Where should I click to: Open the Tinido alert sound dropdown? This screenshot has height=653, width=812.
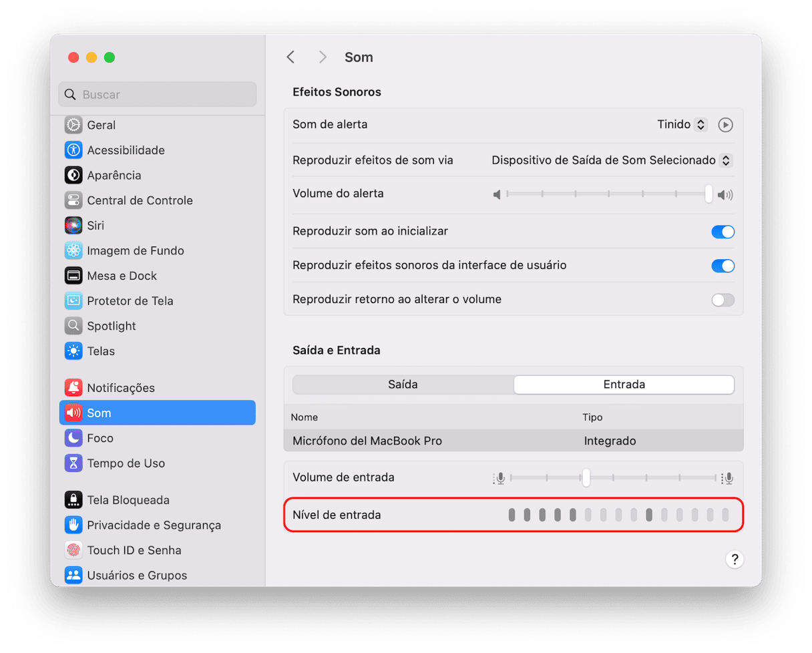click(682, 125)
